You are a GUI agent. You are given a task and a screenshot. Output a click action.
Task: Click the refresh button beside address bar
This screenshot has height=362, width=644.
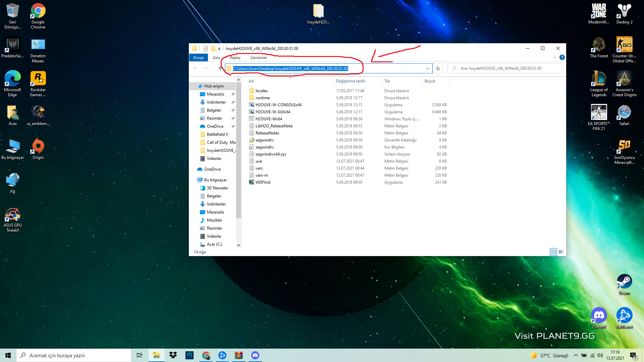pyautogui.click(x=438, y=68)
